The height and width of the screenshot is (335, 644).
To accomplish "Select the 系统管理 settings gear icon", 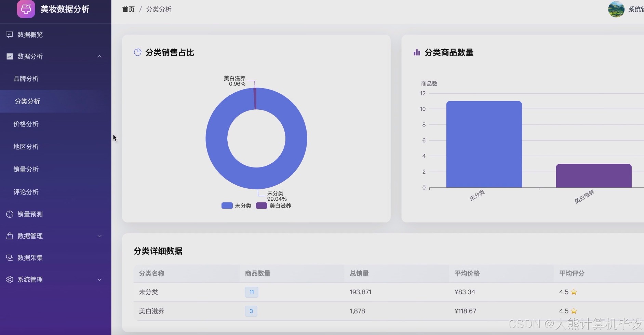I will coord(9,279).
